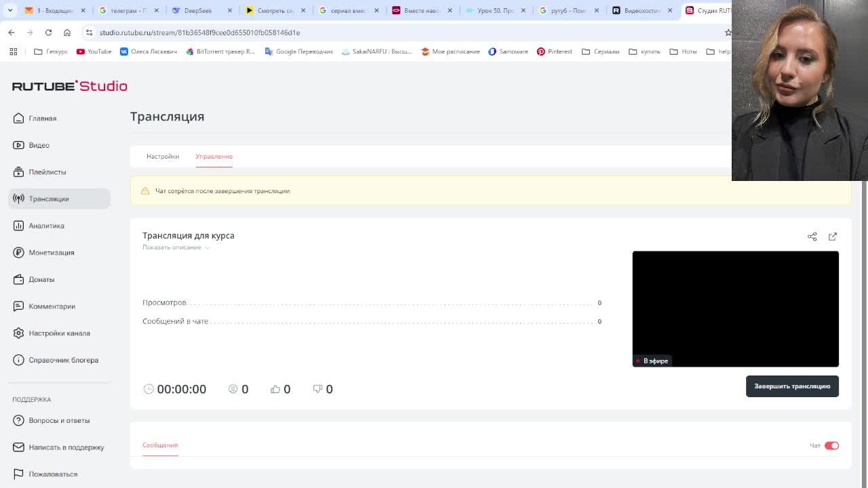This screenshot has width=868, height=488.
Task: Click the Пожаловаться flag icon
Action: point(18,474)
